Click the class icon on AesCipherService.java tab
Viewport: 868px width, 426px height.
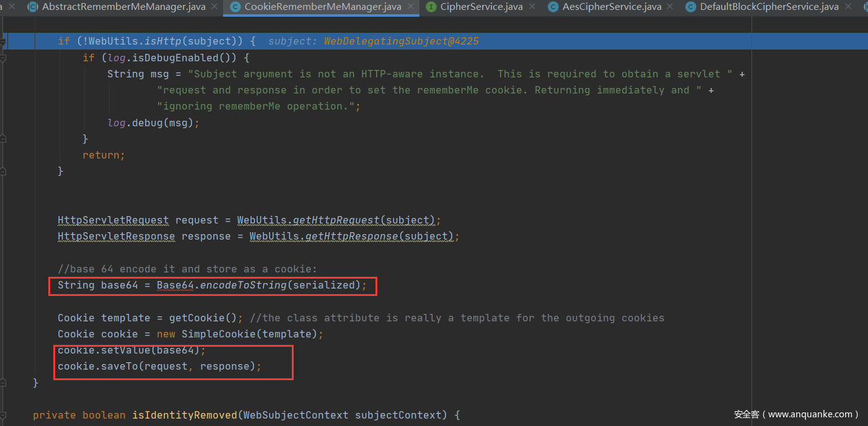point(553,7)
